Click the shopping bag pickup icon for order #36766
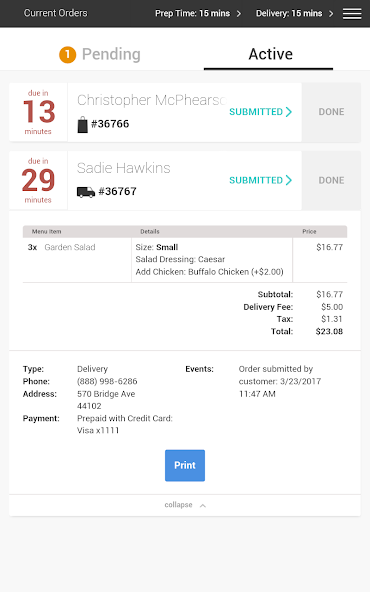Viewport: 370px width, 592px height. (x=82, y=125)
